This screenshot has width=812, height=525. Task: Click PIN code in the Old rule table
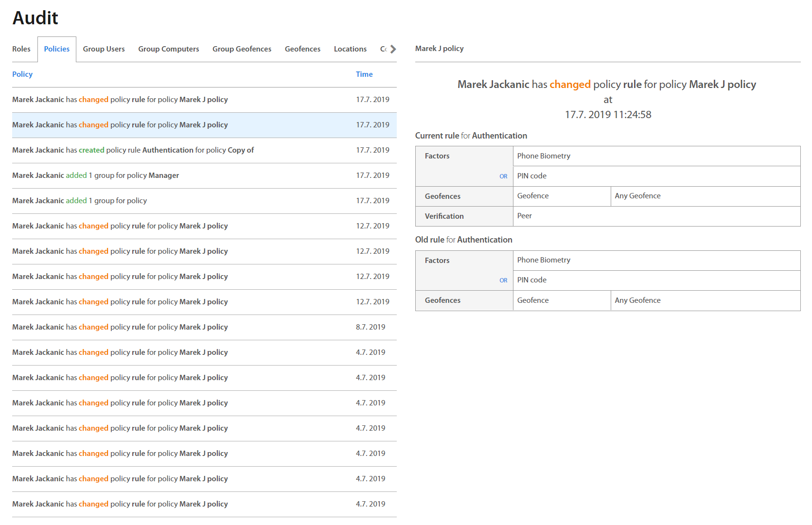tap(531, 280)
